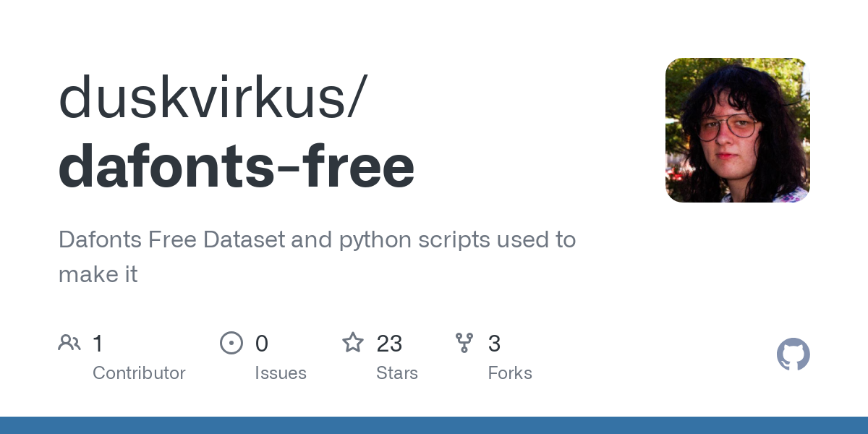Image resolution: width=868 pixels, height=434 pixels.
Task: Click the contributor count "1"
Action: 98,344
